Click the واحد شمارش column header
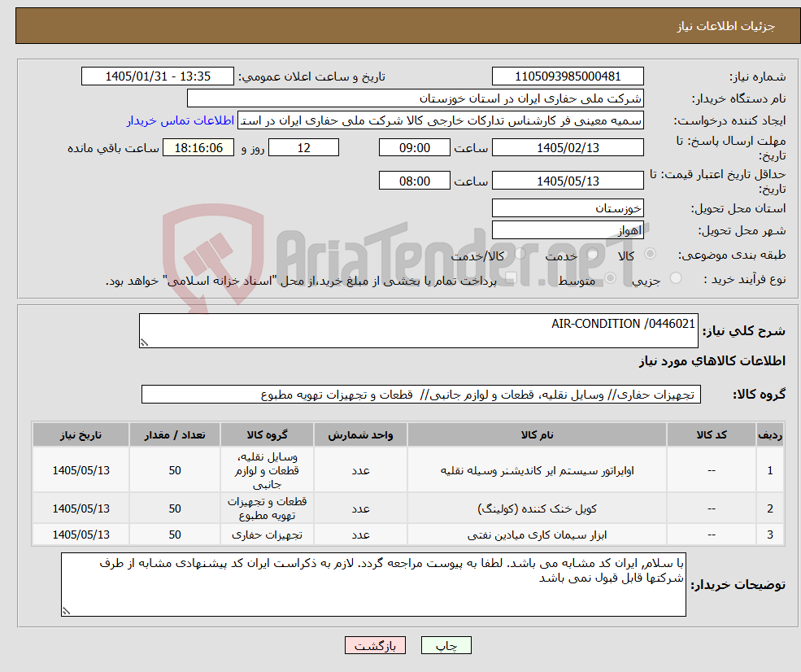 [x=360, y=435]
